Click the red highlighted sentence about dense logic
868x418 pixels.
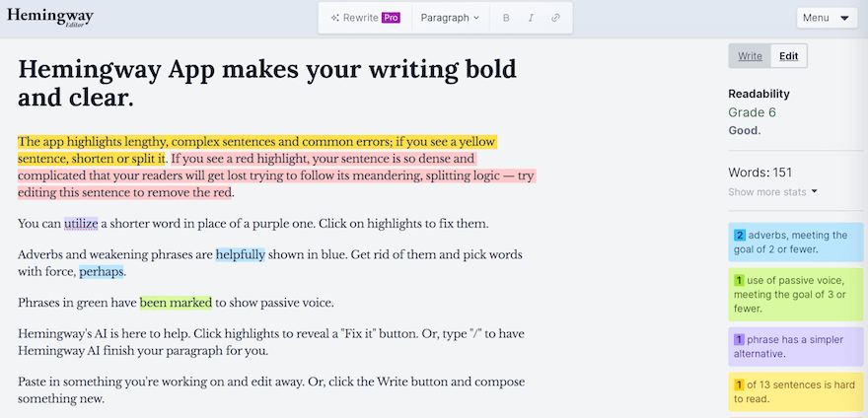pyautogui.click(x=277, y=176)
